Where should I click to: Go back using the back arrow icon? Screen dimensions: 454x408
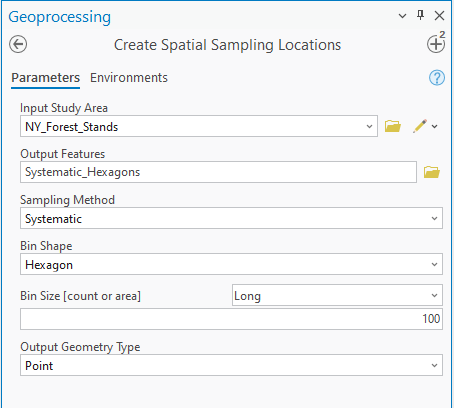click(18, 44)
